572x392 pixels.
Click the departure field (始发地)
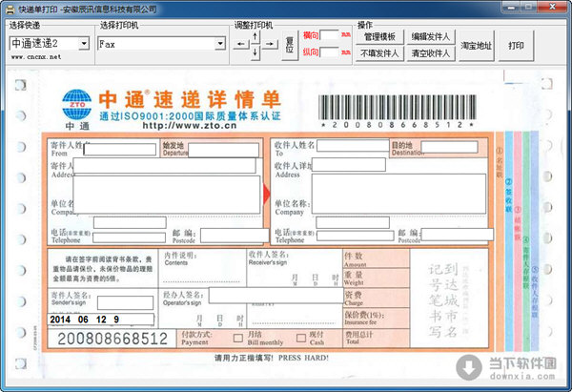[x=224, y=150]
